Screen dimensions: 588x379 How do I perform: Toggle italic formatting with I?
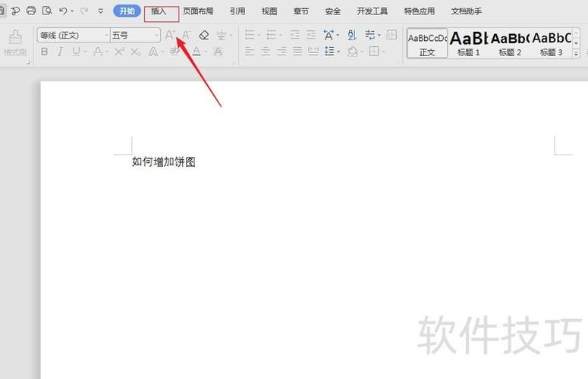tap(60, 52)
